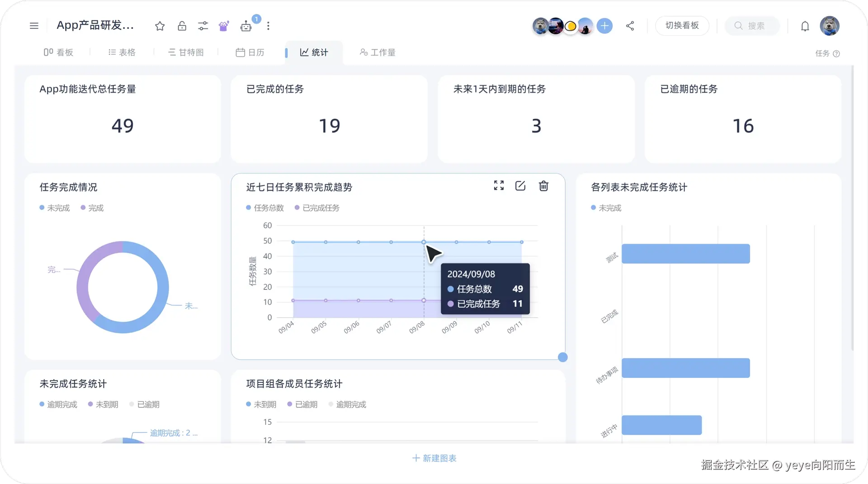Click the 待办事项 bar in list chart
Viewport: 868px width, 484px height.
click(x=686, y=368)
